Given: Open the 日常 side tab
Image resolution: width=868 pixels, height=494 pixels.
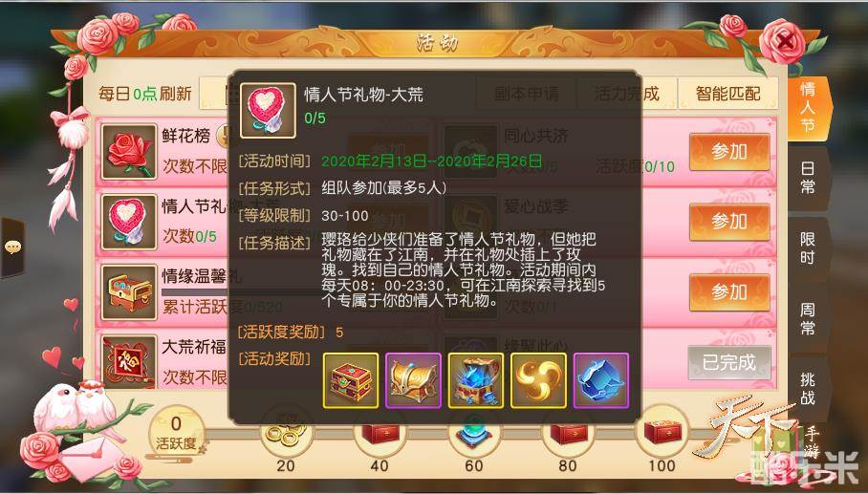Looking at the screenshot, I should pyautogui.click(x=808, y=178).
